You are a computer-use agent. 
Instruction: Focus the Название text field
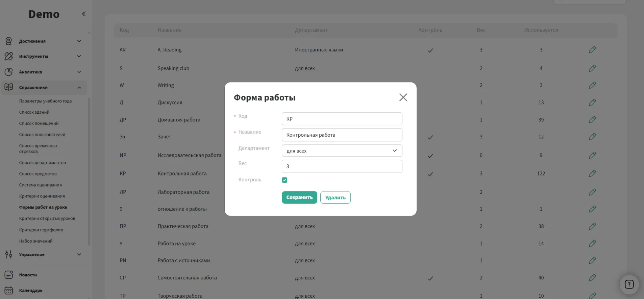tap(342, 135)
